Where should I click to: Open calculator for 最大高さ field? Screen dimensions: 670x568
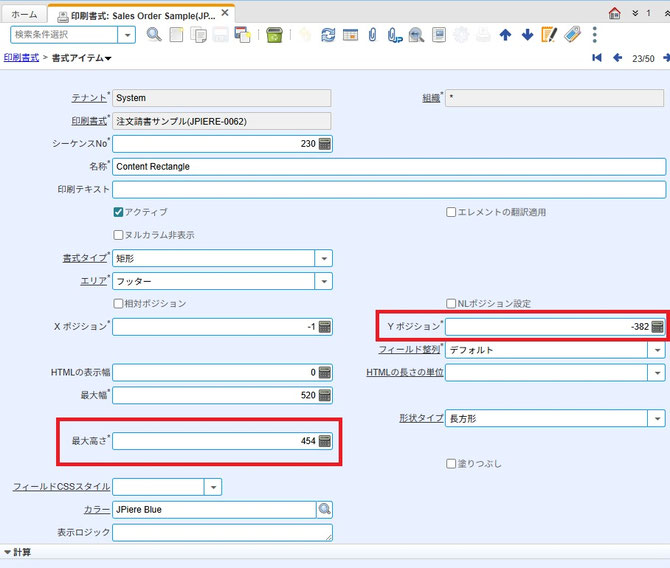click(x=325, y=441)
